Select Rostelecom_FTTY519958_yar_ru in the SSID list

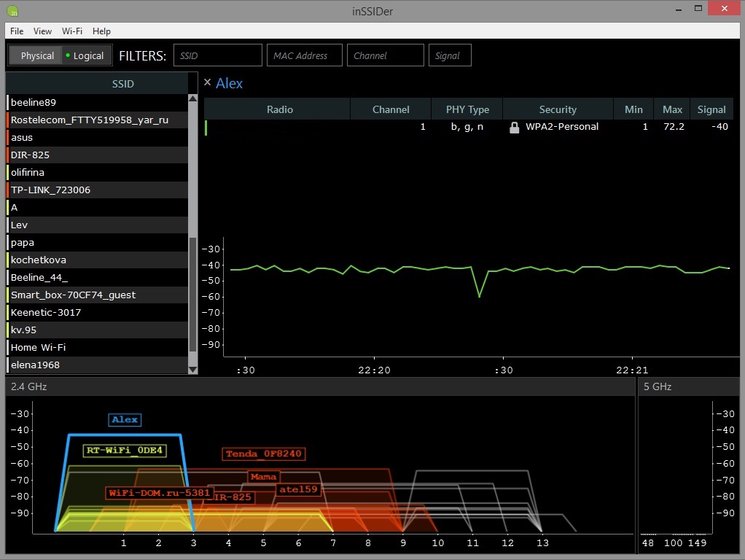(x=90, y=120)
